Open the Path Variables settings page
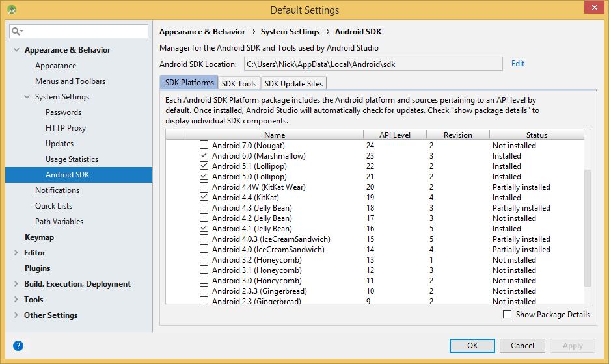This screenshot has width=609, height=364. coord(59,221)
